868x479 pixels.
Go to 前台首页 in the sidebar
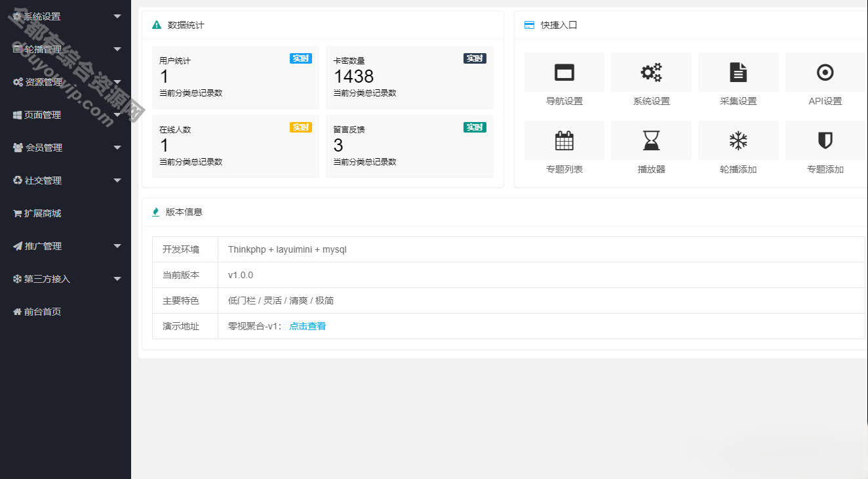click(x=66, y=312)
